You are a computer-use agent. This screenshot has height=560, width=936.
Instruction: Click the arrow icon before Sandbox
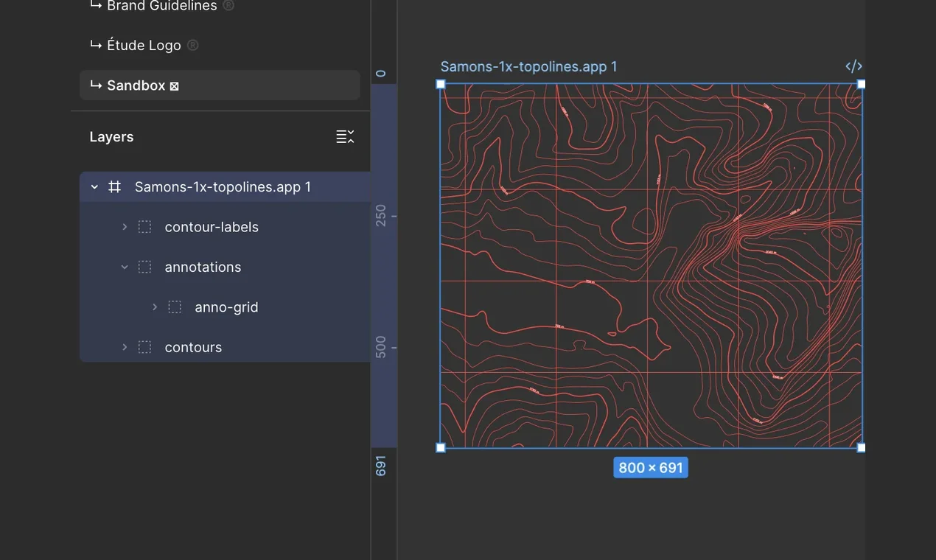[96, 85]
